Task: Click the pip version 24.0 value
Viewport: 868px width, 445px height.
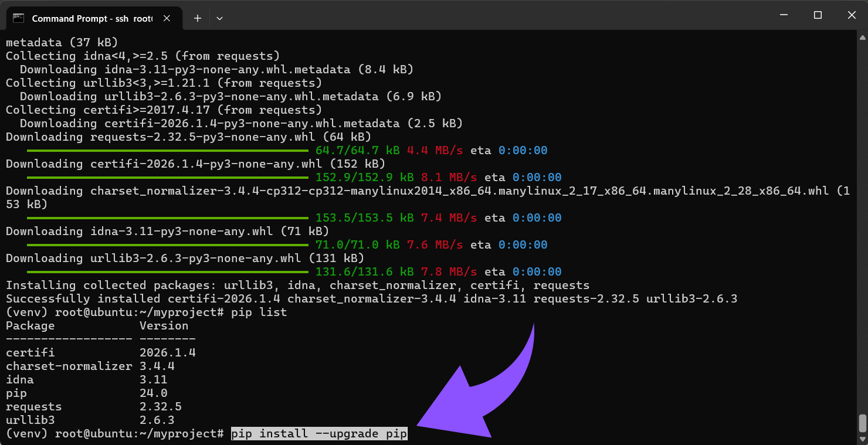Action: pos(153,393)
